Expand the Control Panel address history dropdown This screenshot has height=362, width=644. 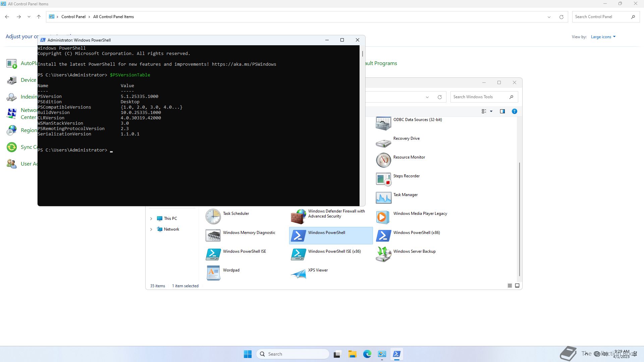[549, 17]
